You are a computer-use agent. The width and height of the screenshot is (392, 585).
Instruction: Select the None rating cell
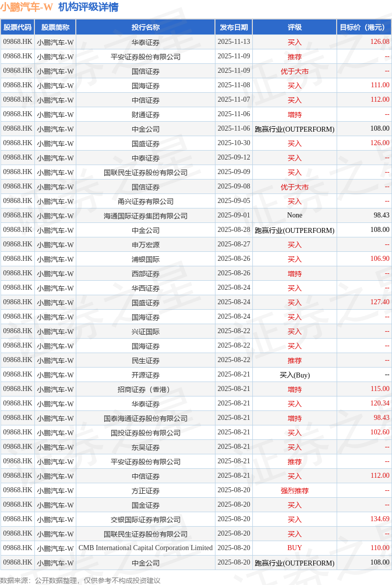click(295, 215)
